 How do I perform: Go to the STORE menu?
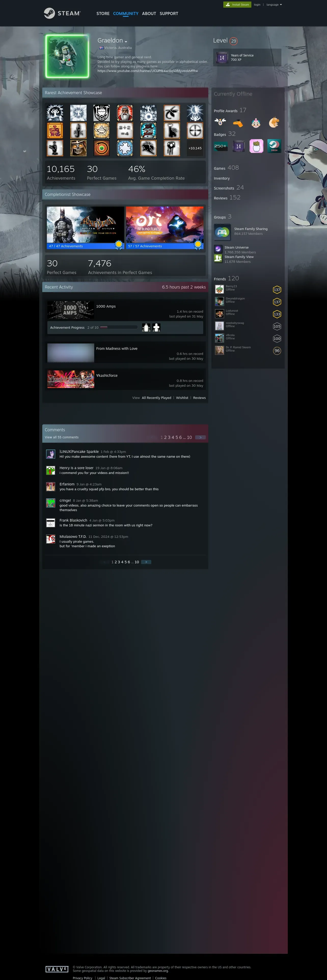pos(103,13)
